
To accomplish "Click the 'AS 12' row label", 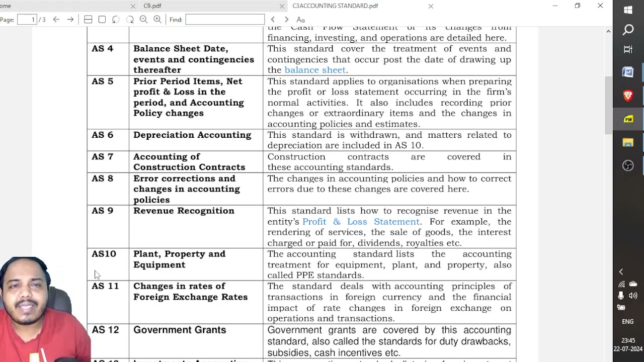I will (105, 330).
